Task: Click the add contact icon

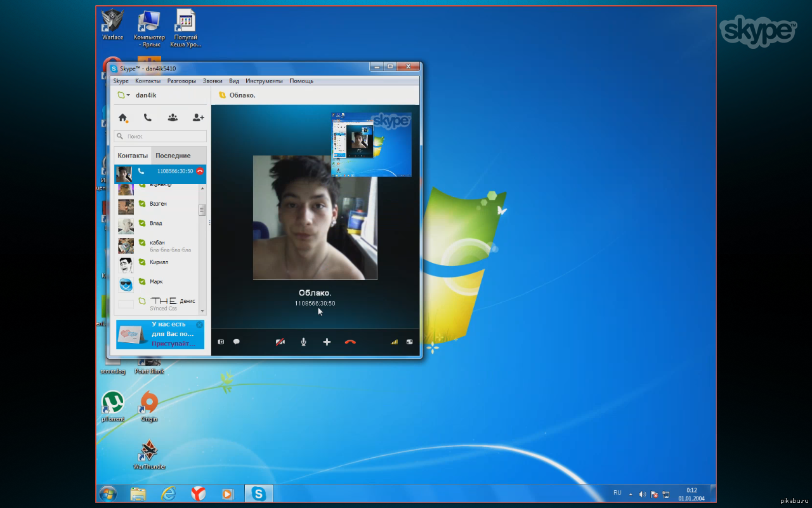Action: coord(199,117)
